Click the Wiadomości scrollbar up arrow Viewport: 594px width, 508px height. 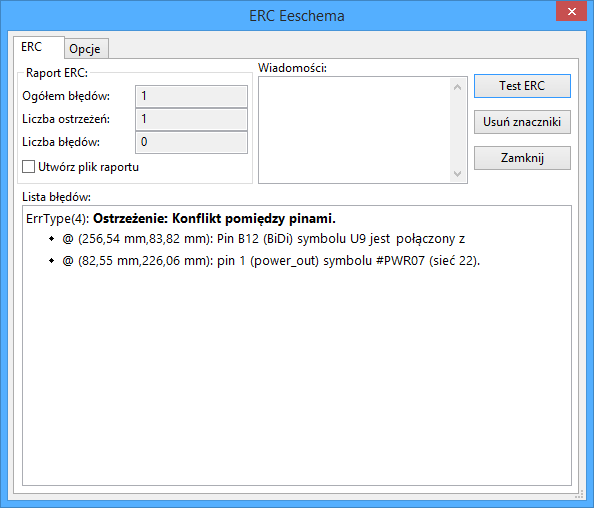click(457, 88)
